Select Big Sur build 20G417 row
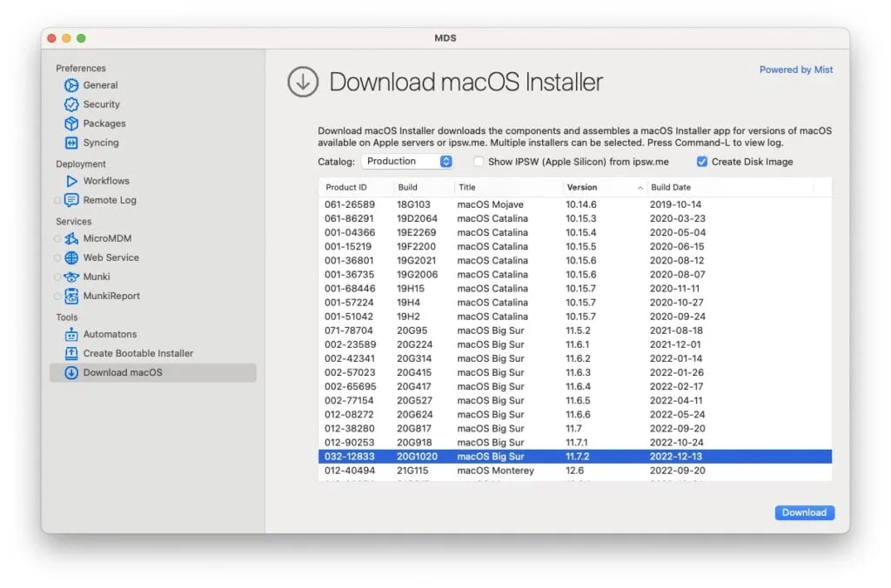Image resolution: width=891 pixels, height=588 pixels. (575, 387)
